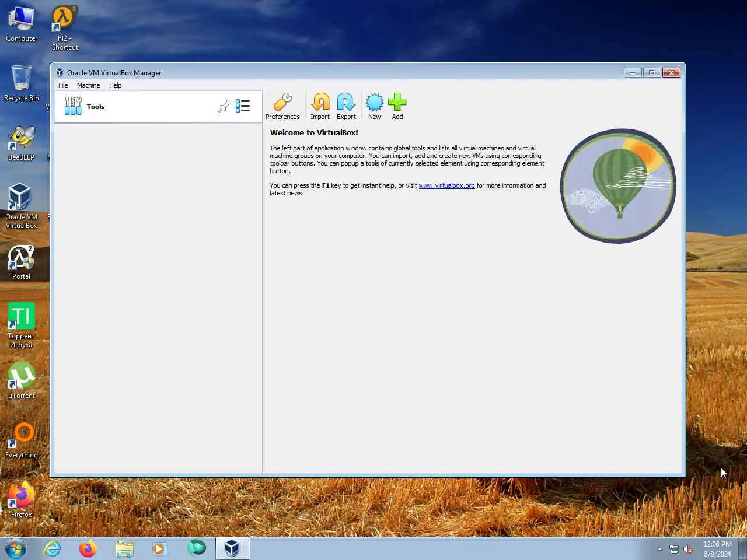Click the Welcome to VirtualBox! heading
This screenshot has height=560, width=747.
coord(314,133)
